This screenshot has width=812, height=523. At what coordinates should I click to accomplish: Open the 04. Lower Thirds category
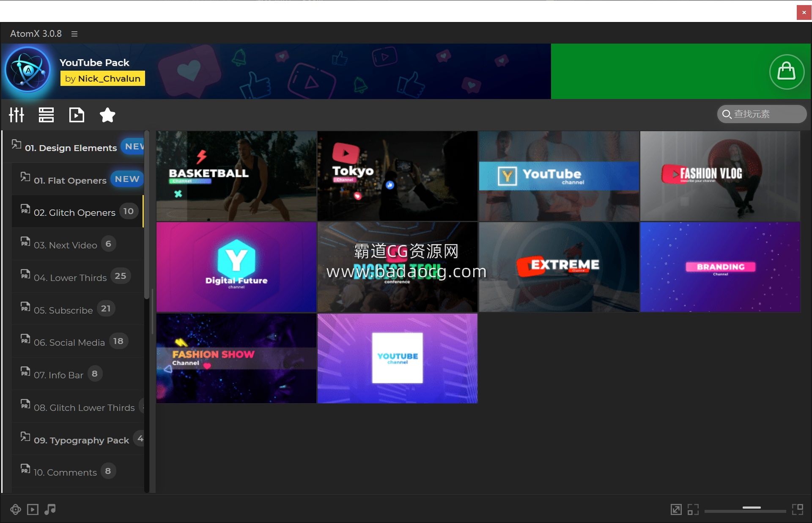[78, 277]
